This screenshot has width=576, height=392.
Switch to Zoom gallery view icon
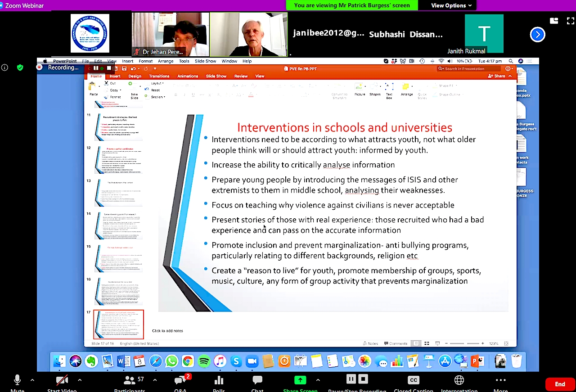pyautogui.click(x=554, y=21)
